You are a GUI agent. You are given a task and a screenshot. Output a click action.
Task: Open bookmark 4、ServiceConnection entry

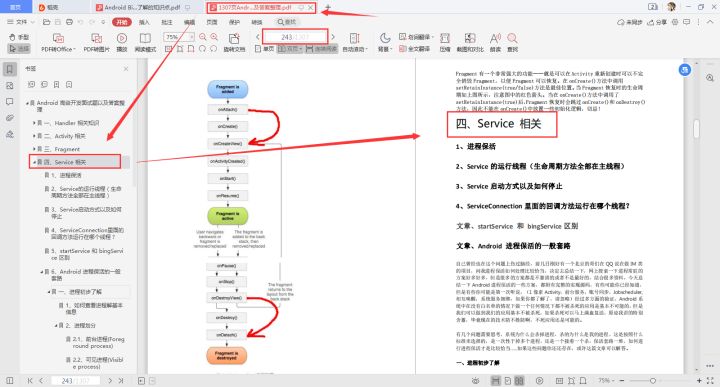pos(84,233)
